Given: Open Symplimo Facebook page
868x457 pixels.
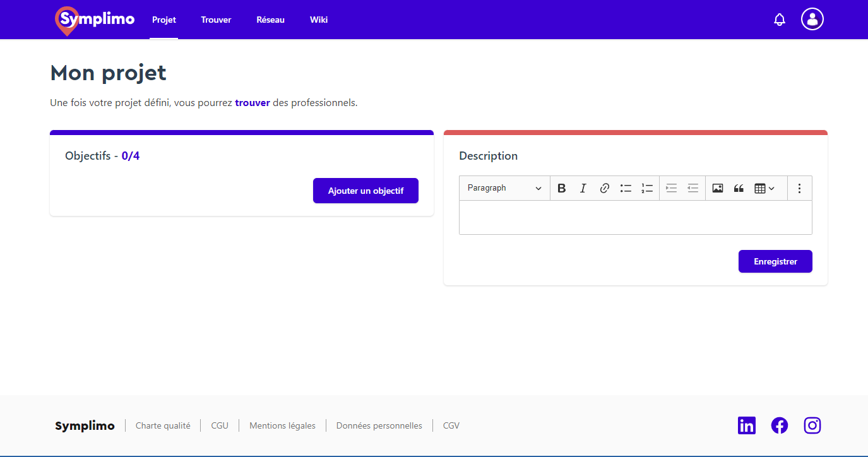Looking at the screenshot, I should [780, 425].
